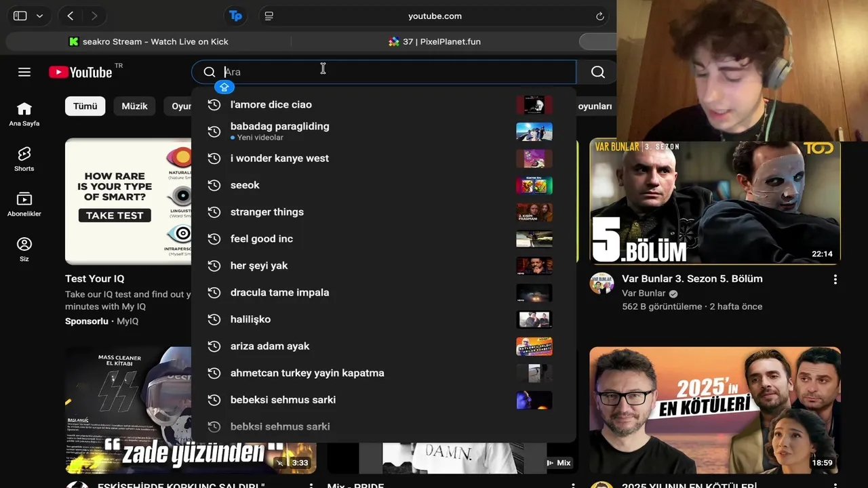Image resolution: width=868 pixels, height=488 pixels.
Task: Open Siz in the sidebar
Action: [24, 249]
